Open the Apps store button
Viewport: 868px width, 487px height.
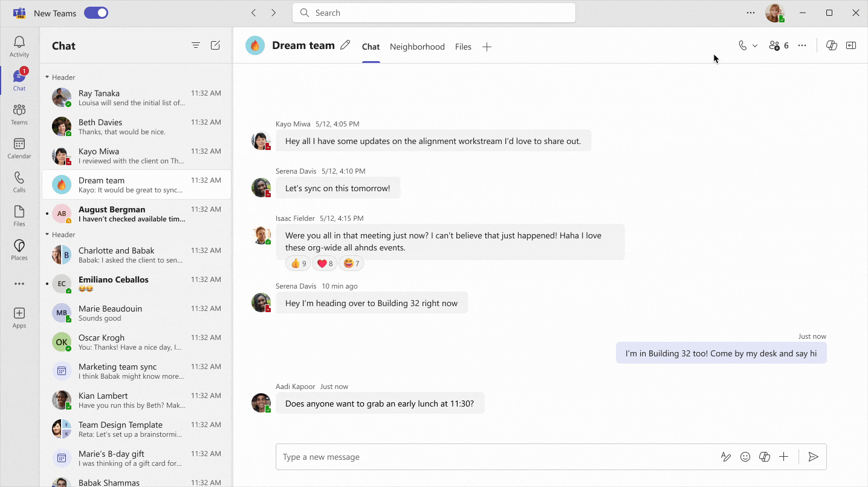pos(19,318)
